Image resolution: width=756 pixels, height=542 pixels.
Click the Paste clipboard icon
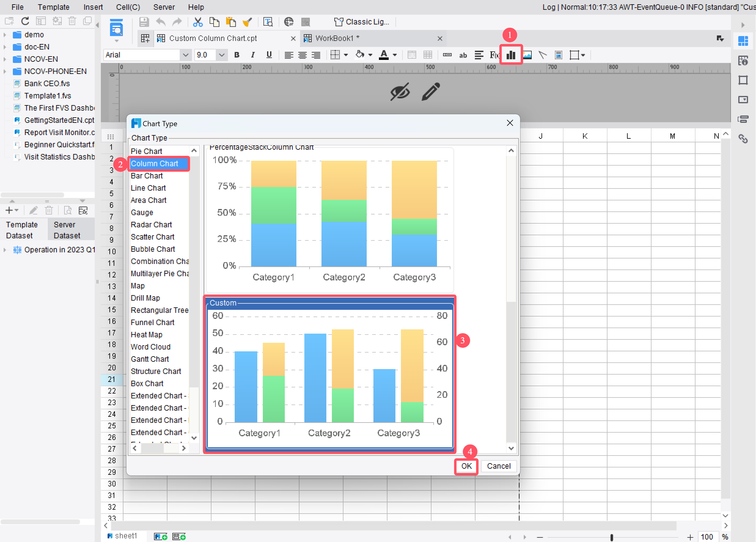click(x=231, y=22)
